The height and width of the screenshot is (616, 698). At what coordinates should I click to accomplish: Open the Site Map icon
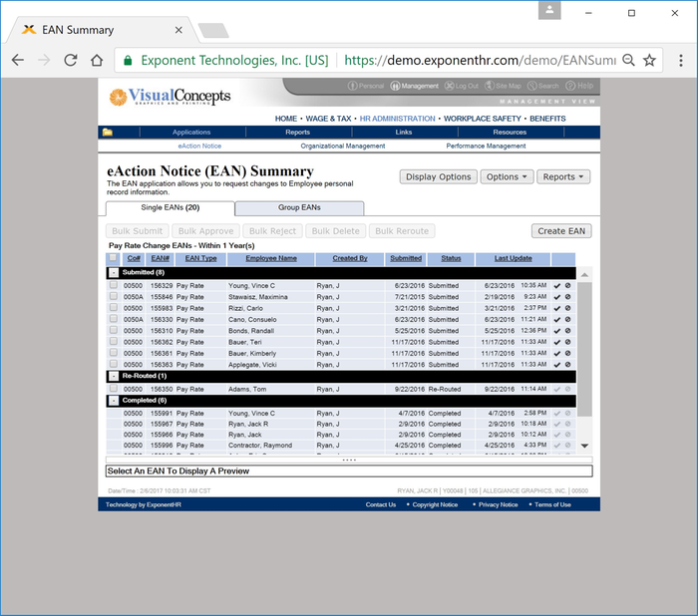click(490, 86)
